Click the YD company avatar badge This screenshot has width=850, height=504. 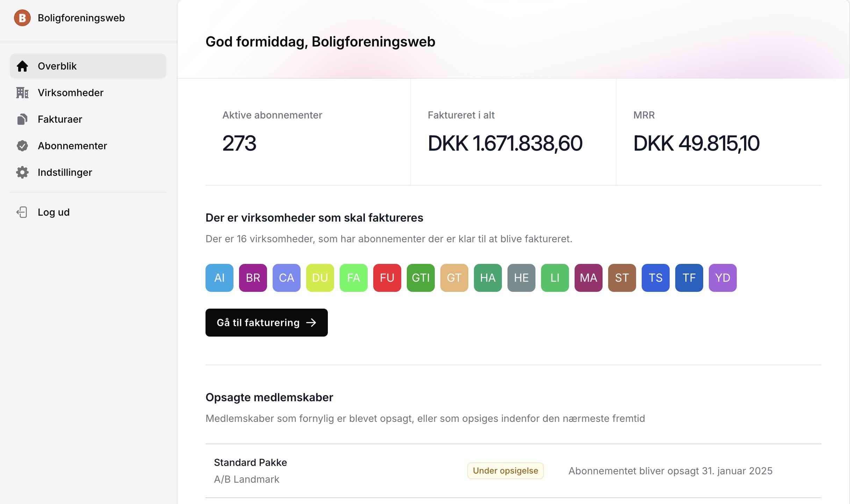click(722, 277)
